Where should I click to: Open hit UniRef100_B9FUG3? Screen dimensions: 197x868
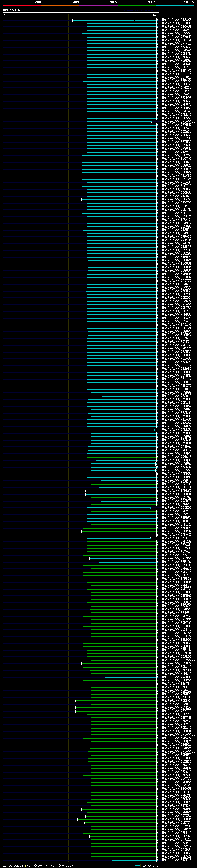176,853
